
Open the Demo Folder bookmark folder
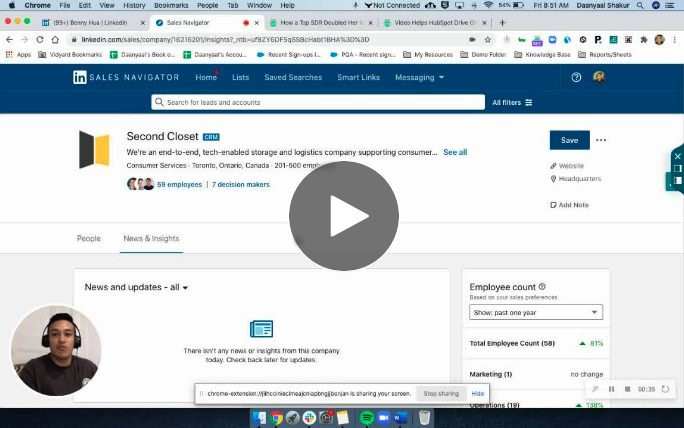(x=483, y=55)
